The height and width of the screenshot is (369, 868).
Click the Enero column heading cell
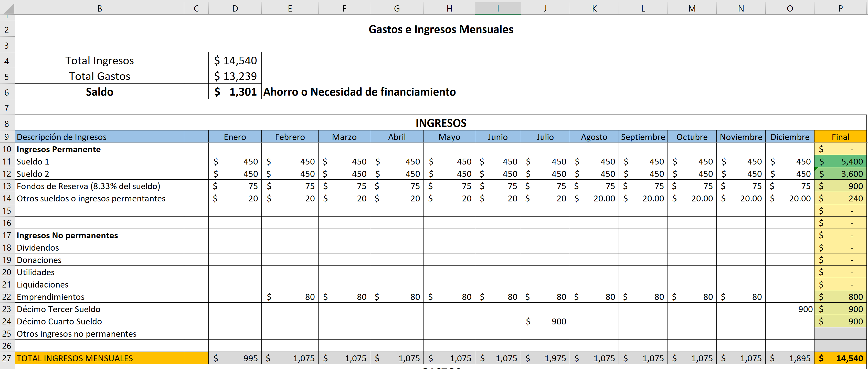click(x=235, y=137)
